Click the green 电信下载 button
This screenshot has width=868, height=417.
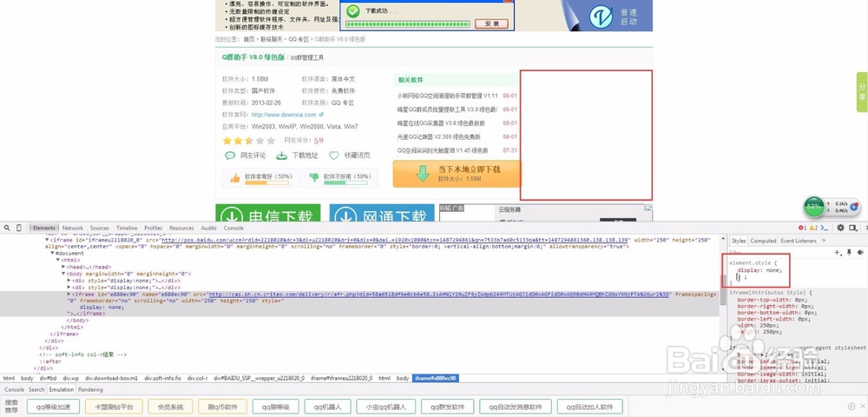click(268, 213)
